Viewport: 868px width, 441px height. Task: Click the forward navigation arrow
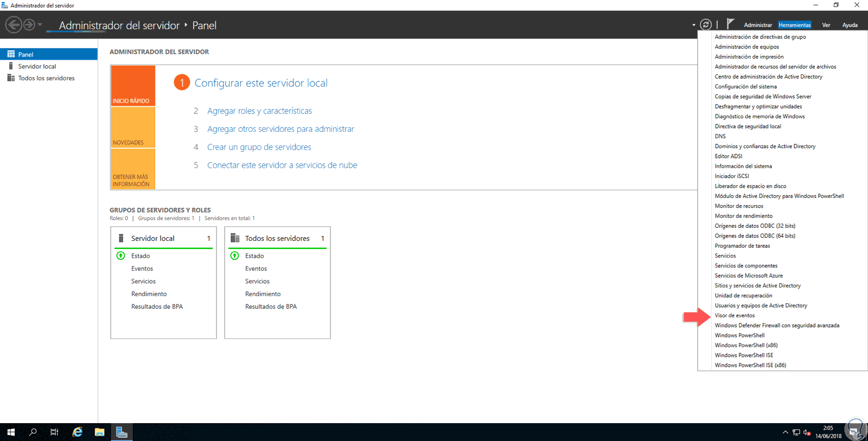click(29, 24)
